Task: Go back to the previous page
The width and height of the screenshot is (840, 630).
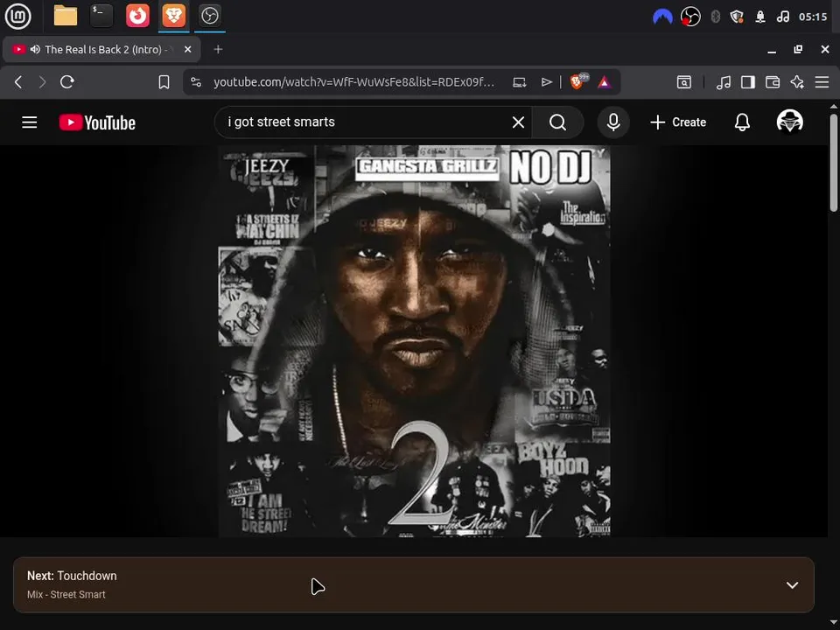Action: click(x=18, y=82)
